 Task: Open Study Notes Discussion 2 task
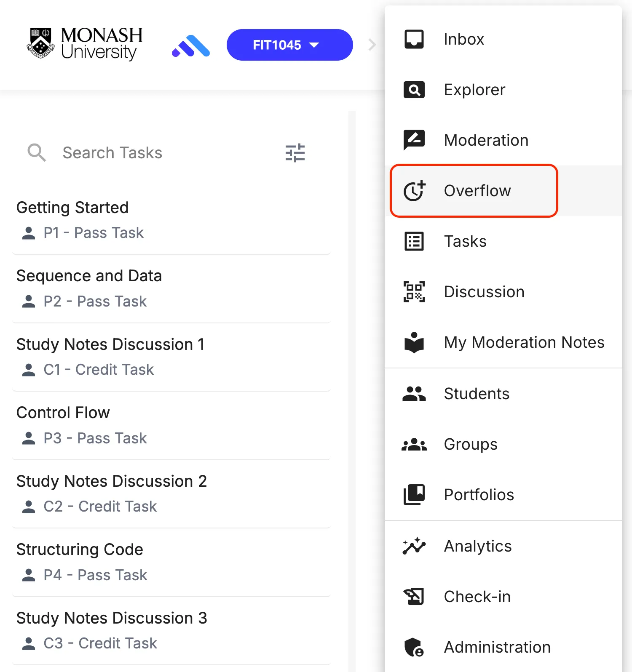[x=171, y=494]
